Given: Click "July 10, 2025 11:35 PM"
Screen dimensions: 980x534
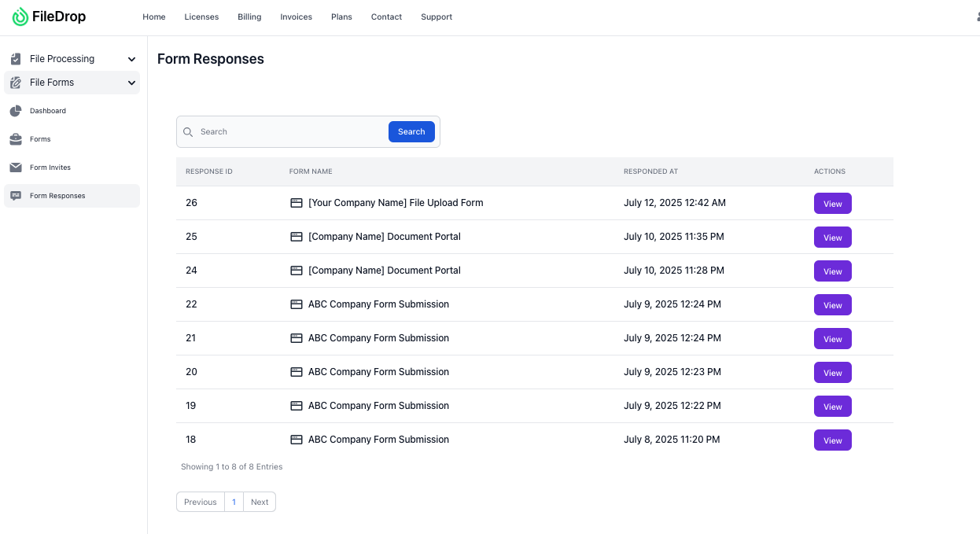Looking at the screenshot, I should click(x=674, y=237).
